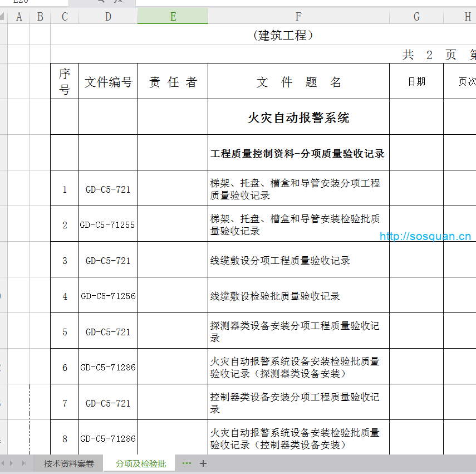The height and width of the screenshot is (474, 476).
Task: Switch to the 技术资料案卷 sheet tab
Action: coord(69,464)
